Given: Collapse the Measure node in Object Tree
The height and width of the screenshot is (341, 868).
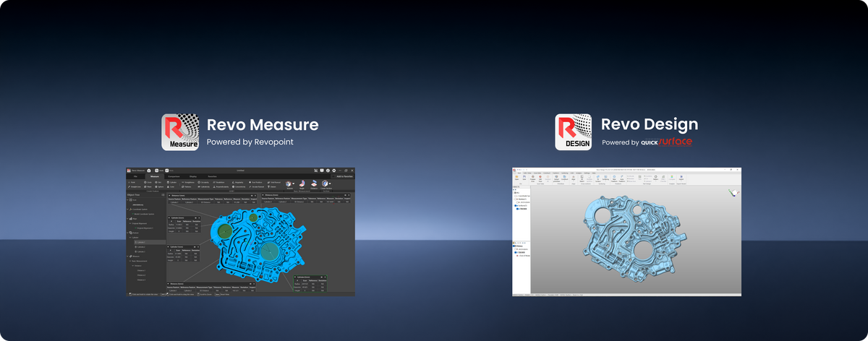Looking at the screenshot, I should pos(129,256).
